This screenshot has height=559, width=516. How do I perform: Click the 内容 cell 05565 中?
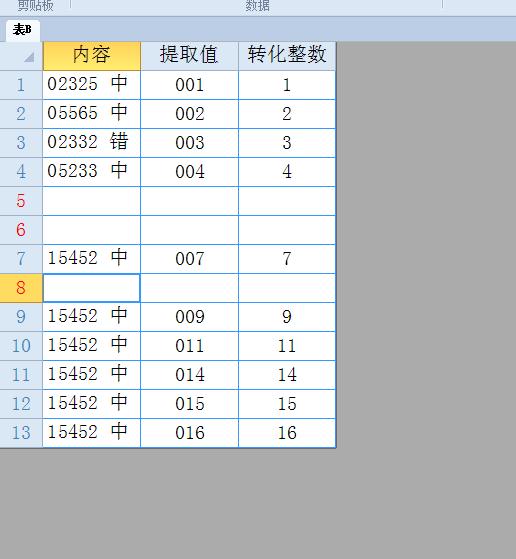pyautogui.click(x=92, y=114)
